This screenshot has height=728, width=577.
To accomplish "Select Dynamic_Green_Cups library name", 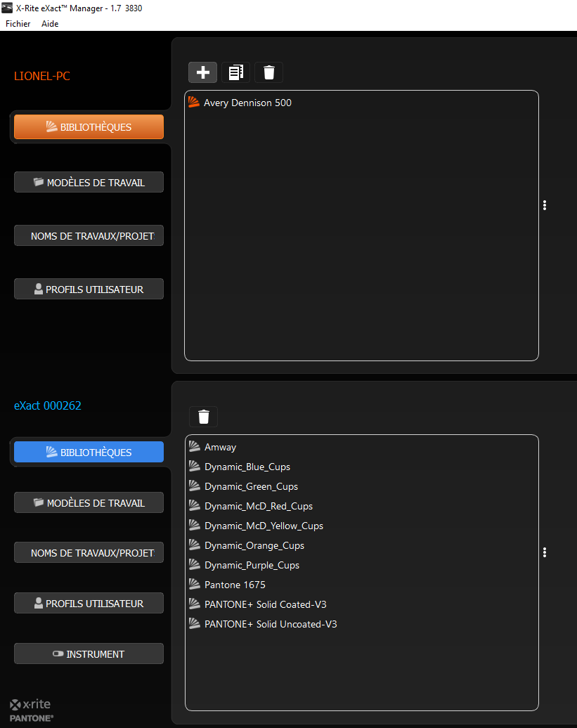I will 251,486.
